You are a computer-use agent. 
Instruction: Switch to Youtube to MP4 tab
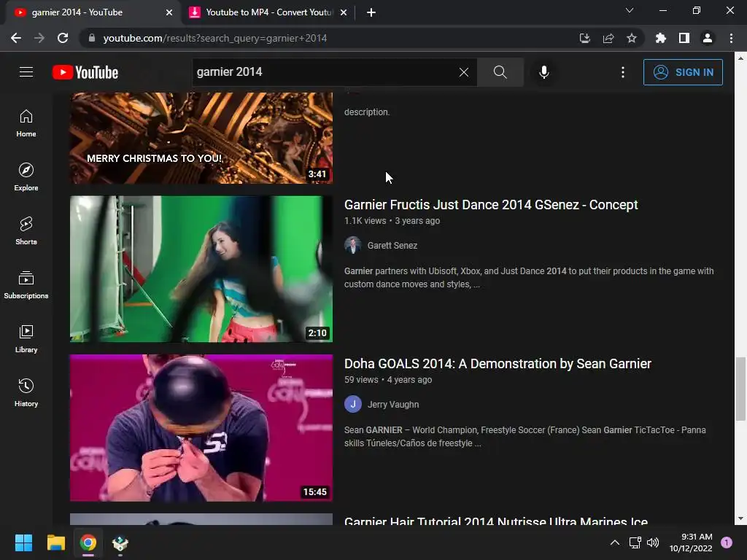tap(267, 12)
